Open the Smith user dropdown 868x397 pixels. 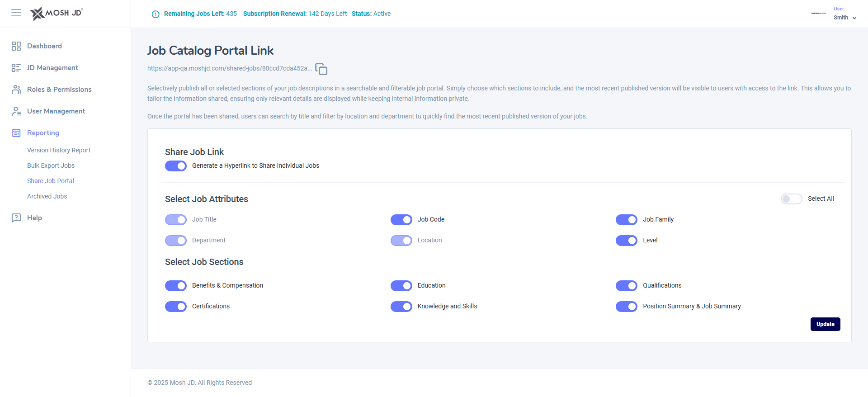point(845,18)
